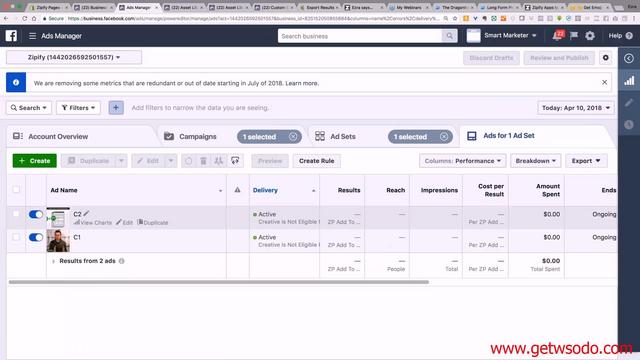Click the horizontal scrollbar under the table
The height and width of the screenshot is (360, 640).
point(219,282)
